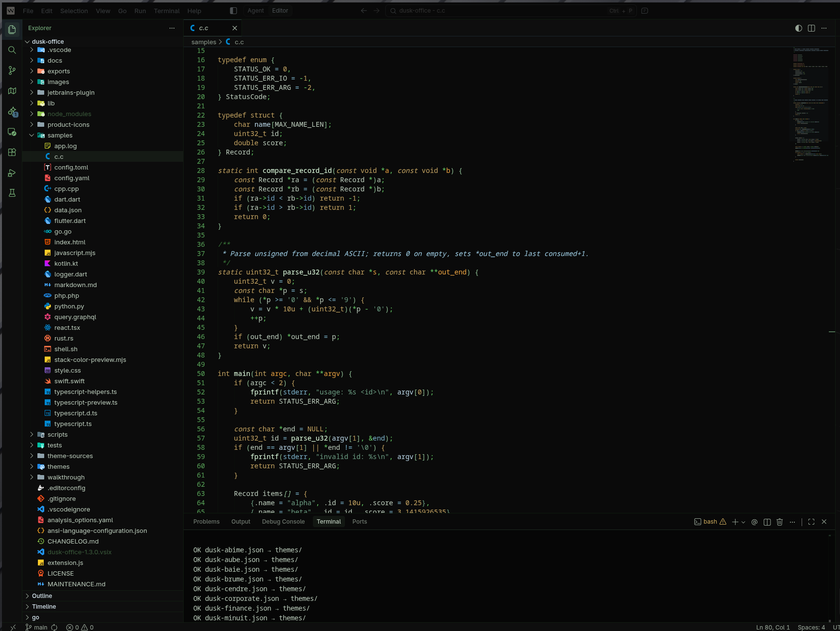Image resolution: width=840 pixels, height=631 pixels.
Task: Maximize the panel size
Action: [811, 522]
